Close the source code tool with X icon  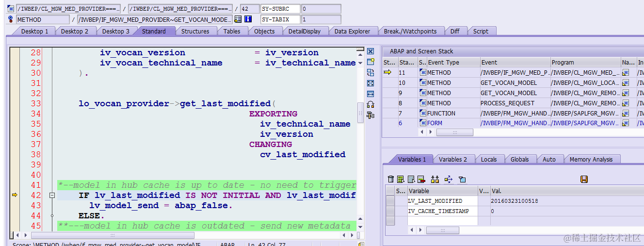(370, 51)
